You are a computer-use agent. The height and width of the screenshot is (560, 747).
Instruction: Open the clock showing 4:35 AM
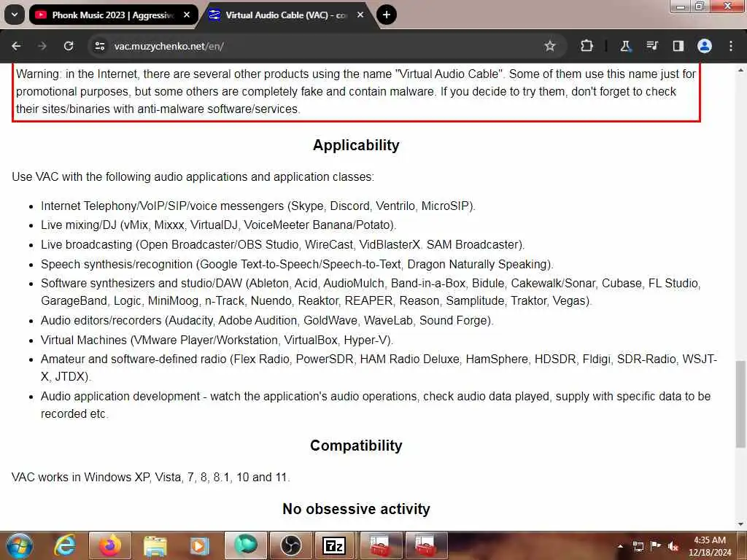point(710,546)
